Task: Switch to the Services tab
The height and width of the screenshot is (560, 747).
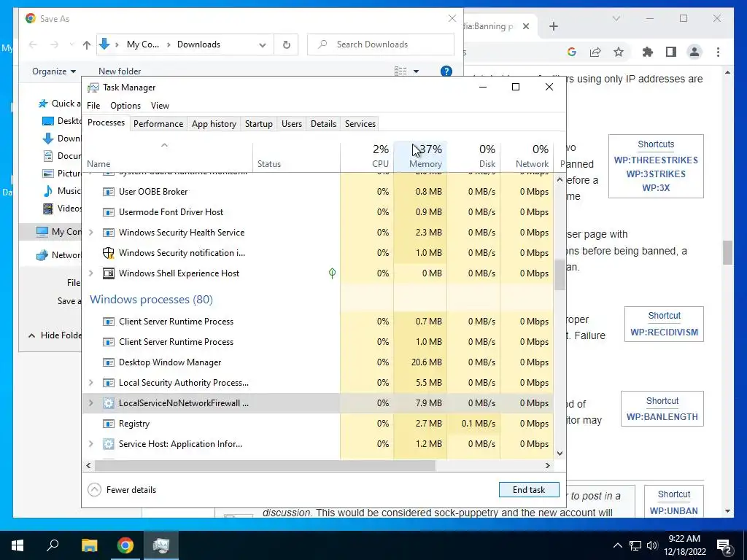Action: pyautogui.click(x=360, y=124)
